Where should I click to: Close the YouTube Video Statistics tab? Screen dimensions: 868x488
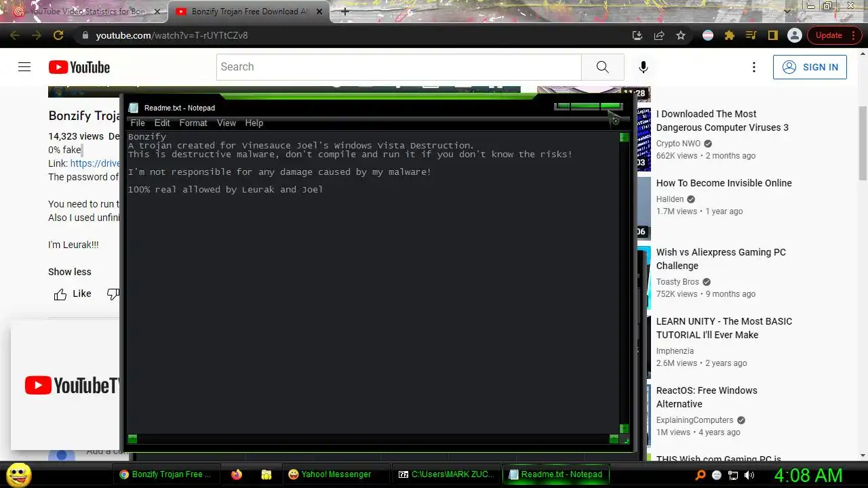coord(157,12)
